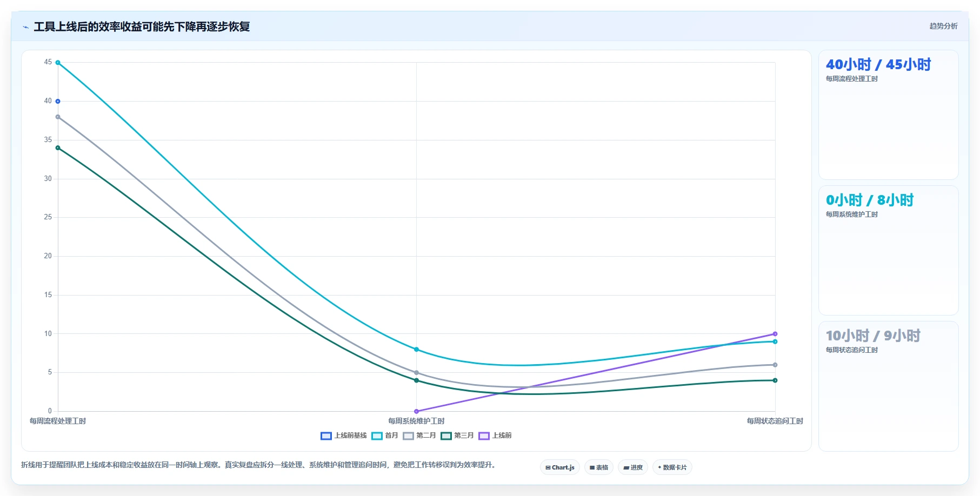Hide the 上线前 series via its legend swatch

click(x=484, y=436)
